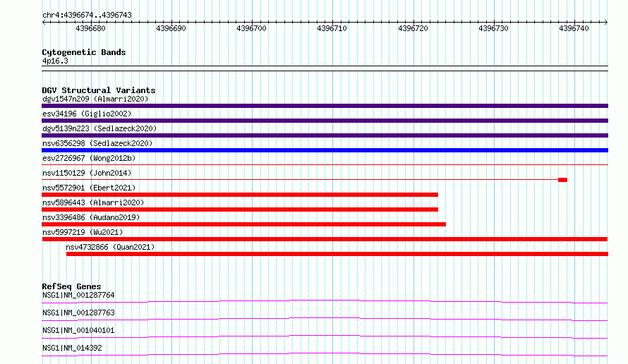Image resolution: width=628 pixels, height=364 pixels.
Task: Click magenta line of NSG1|NM_001287764
Action: [x=325, y=301]
